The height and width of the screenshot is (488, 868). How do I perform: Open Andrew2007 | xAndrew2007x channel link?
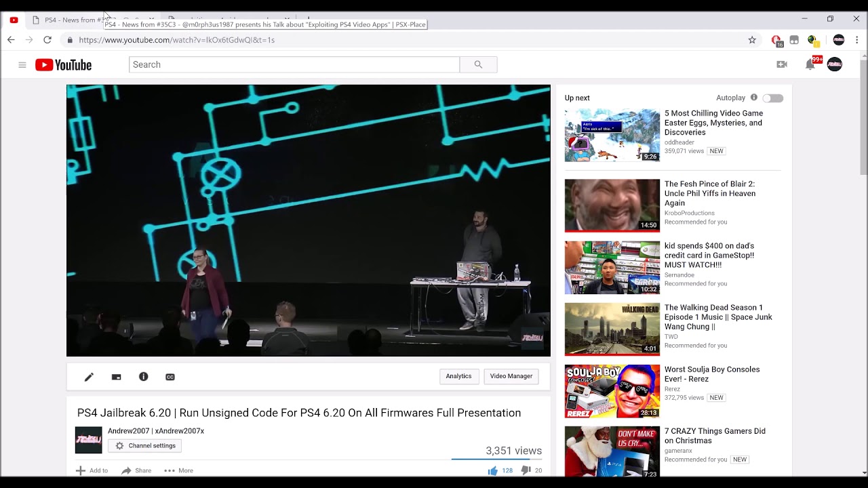click(156, 431)
